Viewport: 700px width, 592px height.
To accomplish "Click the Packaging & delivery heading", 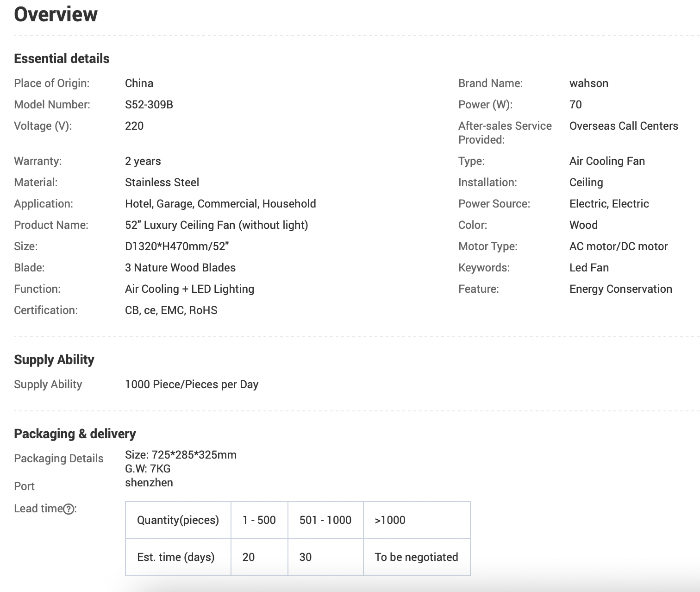I will tap(75, 434).
